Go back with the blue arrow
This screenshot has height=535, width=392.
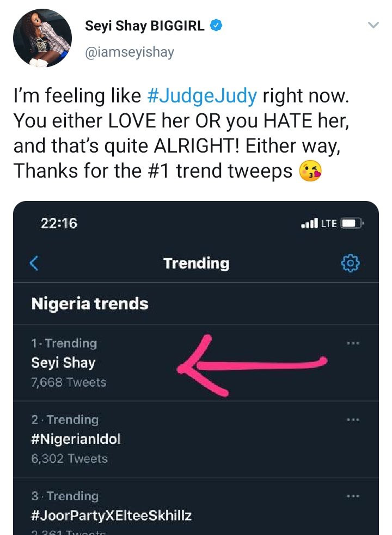click(x=34, y=264)
